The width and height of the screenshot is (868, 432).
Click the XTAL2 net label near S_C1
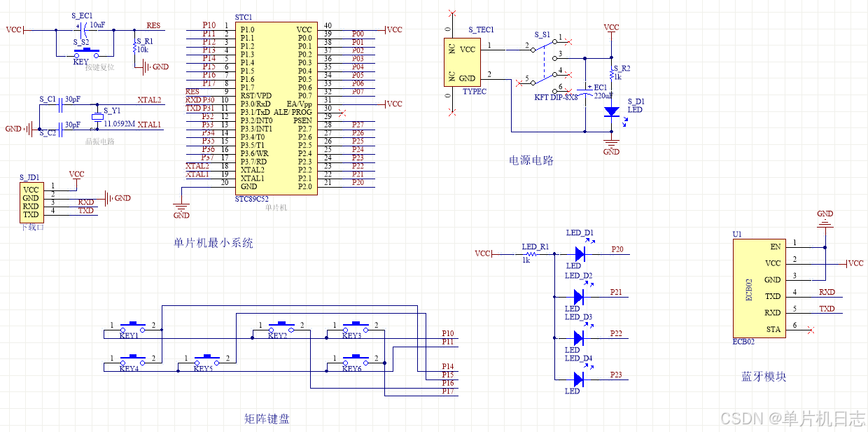[149, 100]
